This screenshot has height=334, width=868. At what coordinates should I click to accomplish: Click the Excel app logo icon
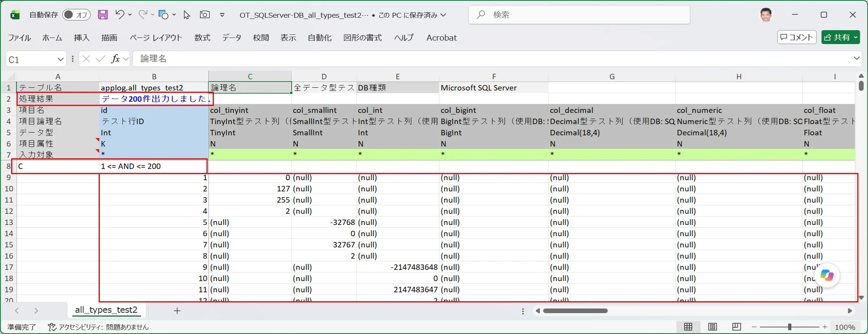click(x=15, y=15)
